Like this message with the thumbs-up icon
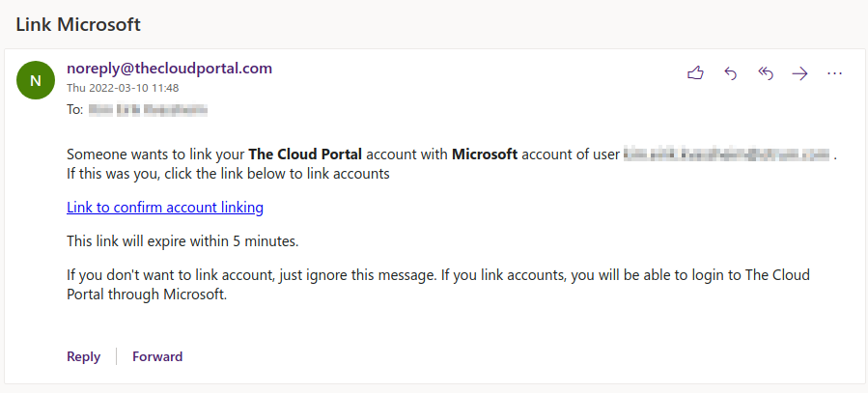The image size is (868, 393). coord(695,73)
